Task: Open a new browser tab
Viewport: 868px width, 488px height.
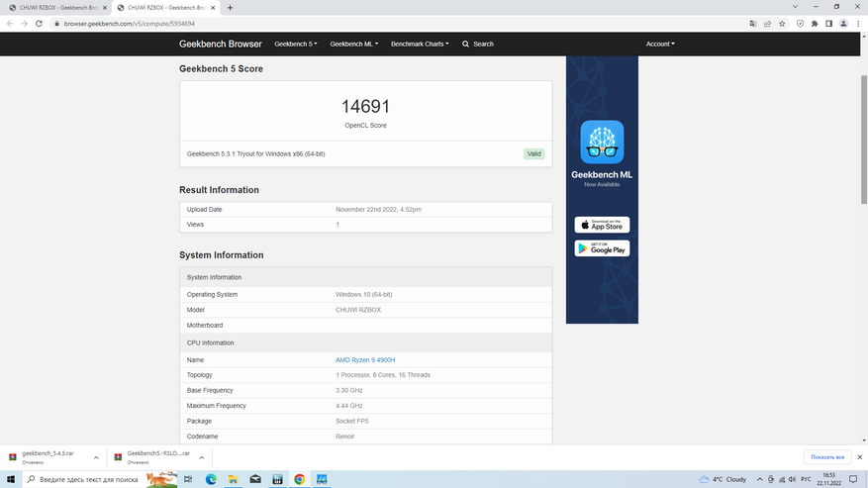Action: click(230, 8)
